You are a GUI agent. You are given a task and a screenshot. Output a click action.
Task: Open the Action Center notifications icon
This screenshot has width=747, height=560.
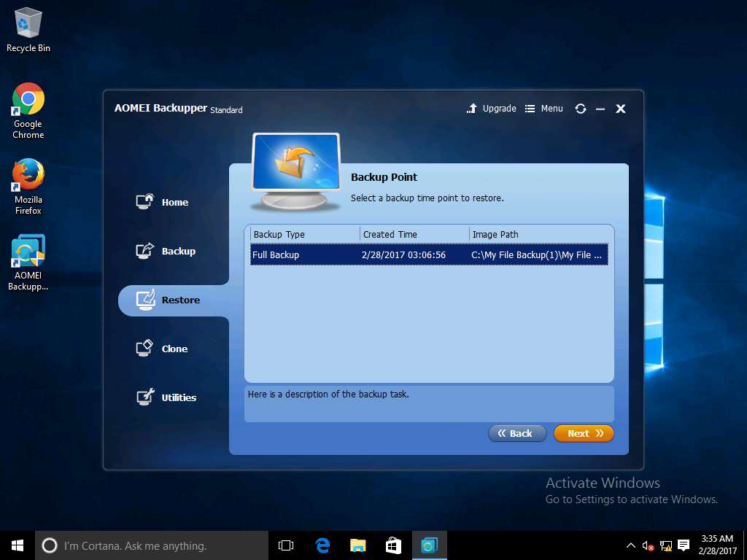pos(684,545)
